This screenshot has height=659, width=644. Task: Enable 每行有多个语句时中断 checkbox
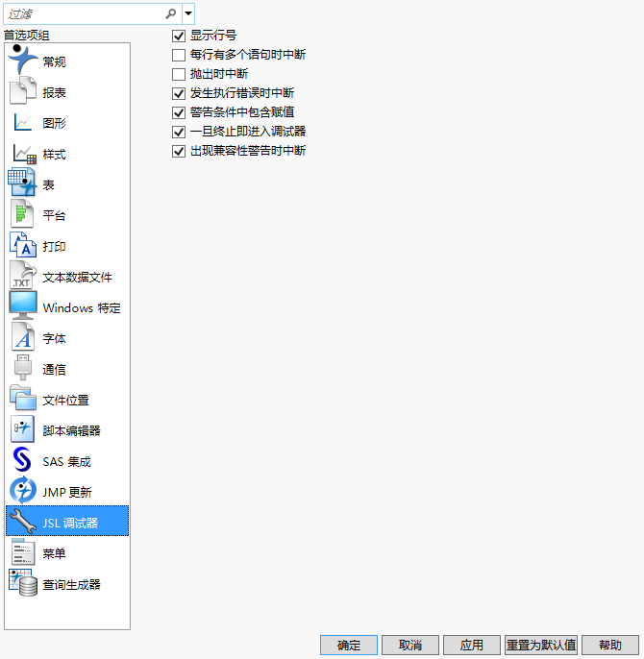[179, 55]
